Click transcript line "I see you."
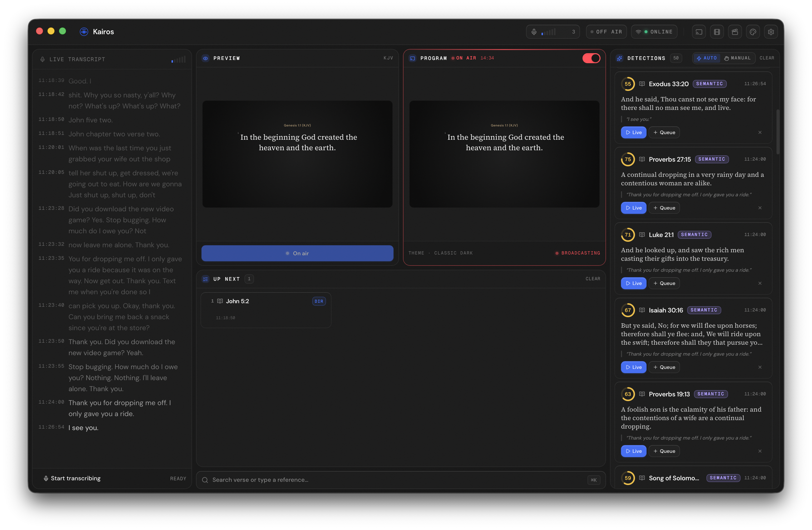Image resolution: width=812 pixels, height=530 pixels. click(x=83, y=428)
